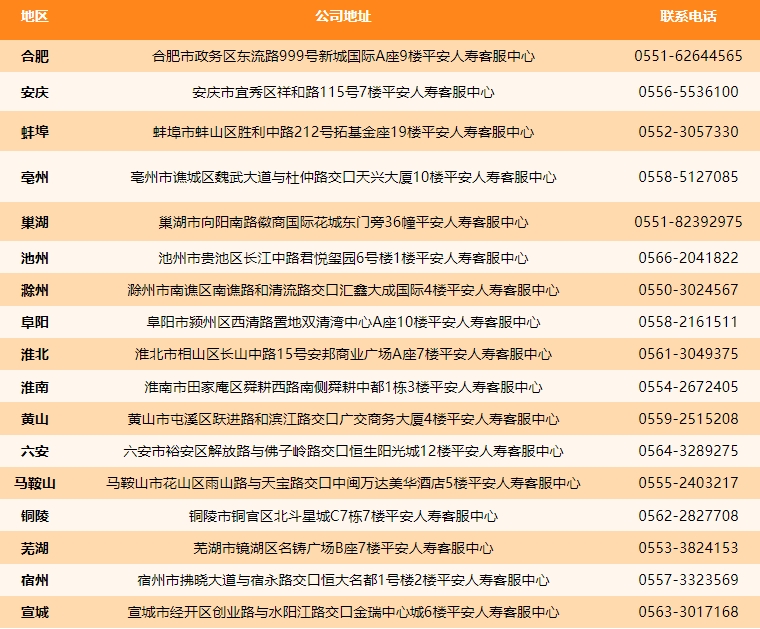Select the 亳州 region name
The height and width of the screenshot is (629, 760).
pyautogui.click(x=35, y=177)
